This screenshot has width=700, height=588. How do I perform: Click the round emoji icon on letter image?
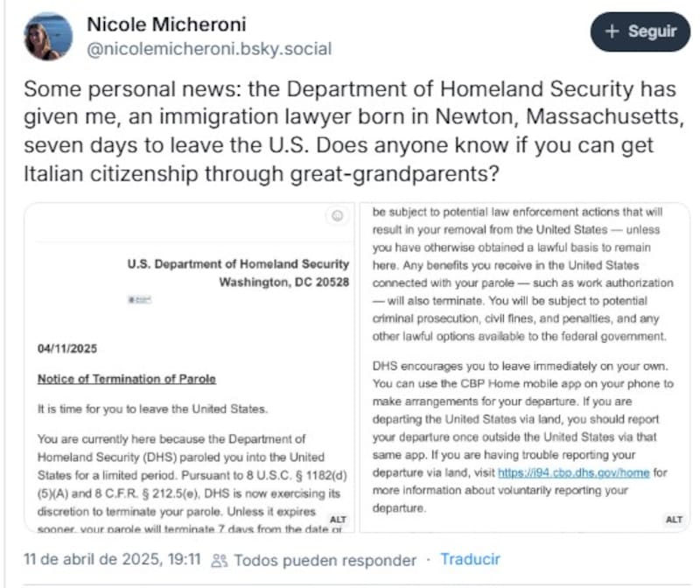click(x=338, y=218)
